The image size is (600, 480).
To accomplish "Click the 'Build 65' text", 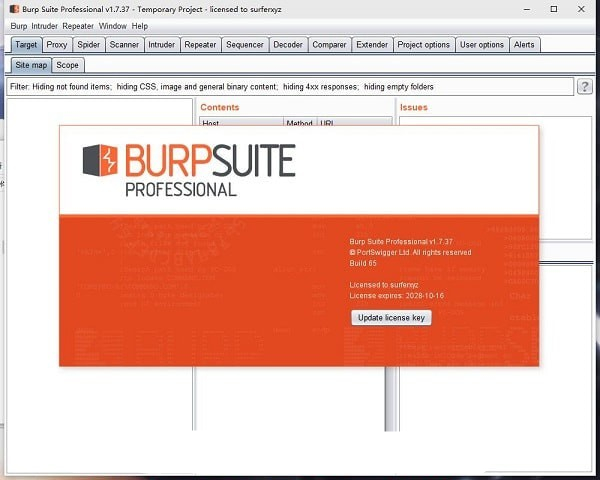I will 363,263.
